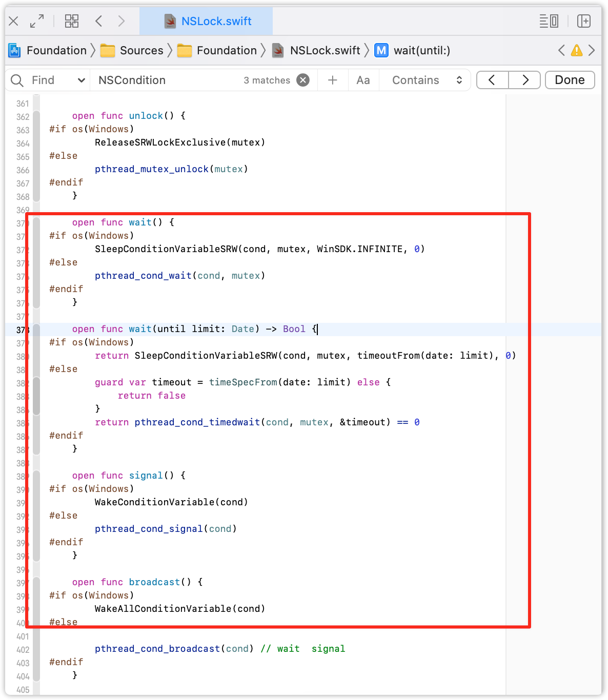Click the Foundation project breadcrumb
The image size is (608, 700).
[56, 50]
